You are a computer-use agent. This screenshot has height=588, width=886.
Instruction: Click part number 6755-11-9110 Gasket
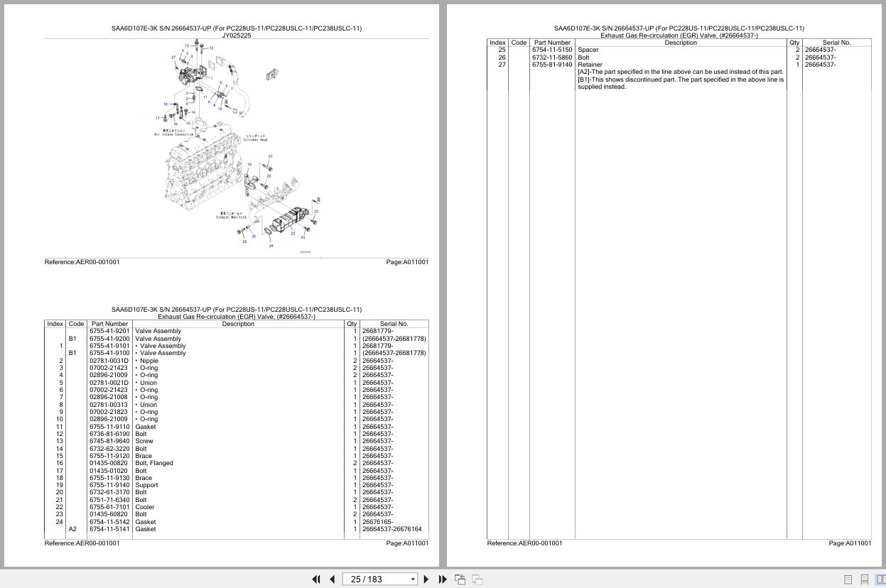pyautogui.click(x=109, y=427)
